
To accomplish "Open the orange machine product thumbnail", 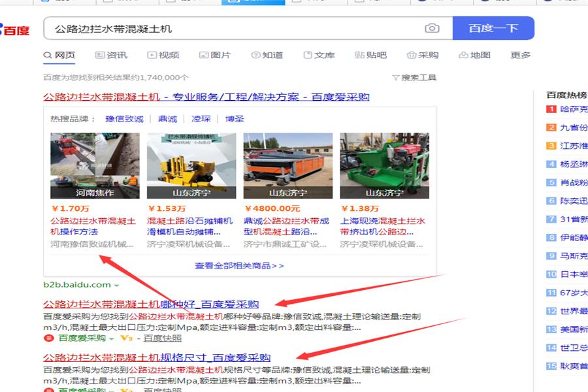I will [x=288, y=165].
